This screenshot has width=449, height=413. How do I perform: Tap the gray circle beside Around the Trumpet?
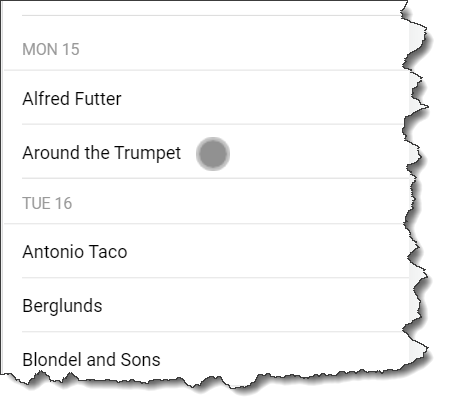click(x=213, y=154)
